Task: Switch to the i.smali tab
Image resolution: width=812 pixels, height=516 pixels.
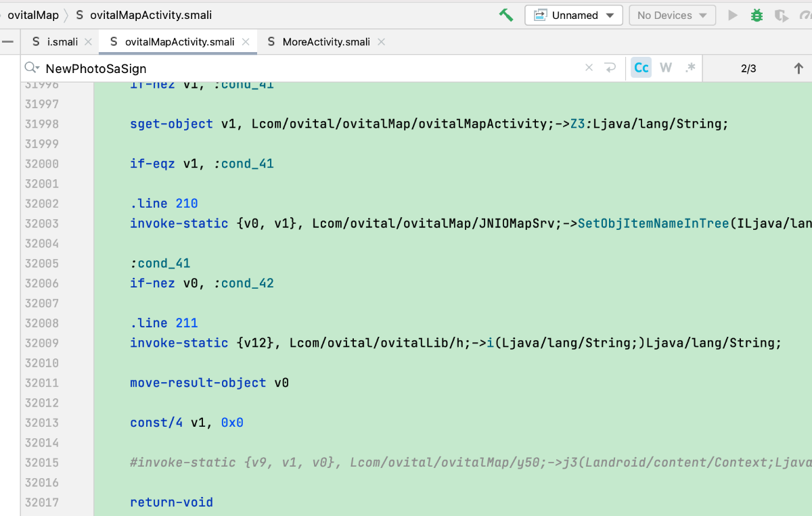Action: tap(62, 42)
